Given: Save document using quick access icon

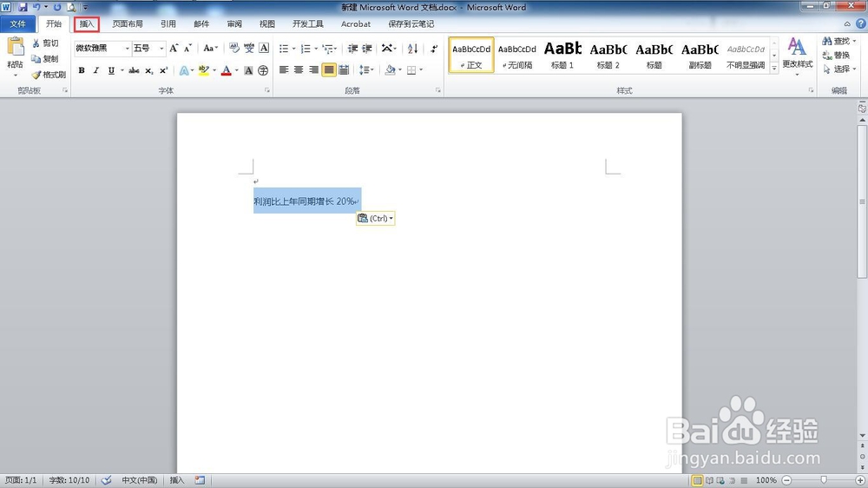Looking at the screenshot, I should 23,7.
